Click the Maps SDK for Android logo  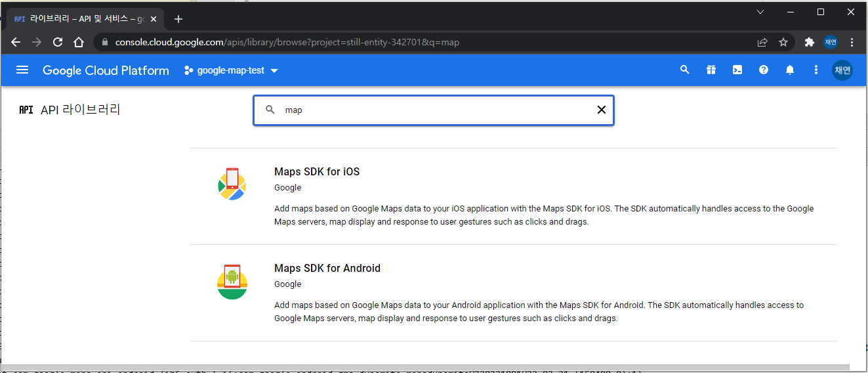point(232,281)
